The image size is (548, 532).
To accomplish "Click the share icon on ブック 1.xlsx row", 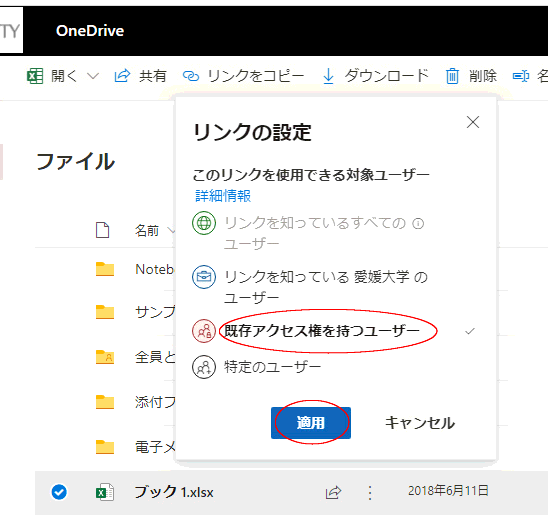I will pos(333,492).
